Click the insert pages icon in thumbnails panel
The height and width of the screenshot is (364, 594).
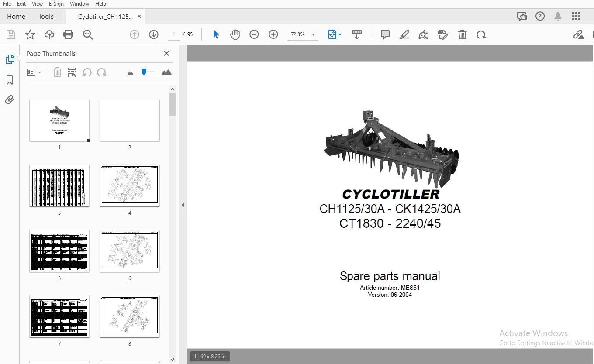[72, 72]
